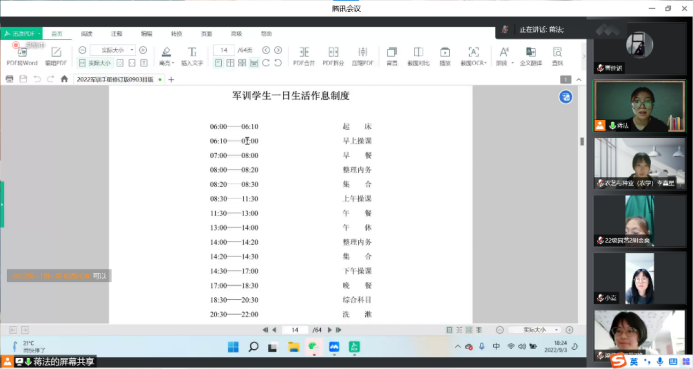
Task: Expand the 朗读 read-aloud dropdown arrow
Action: [513, 63]
